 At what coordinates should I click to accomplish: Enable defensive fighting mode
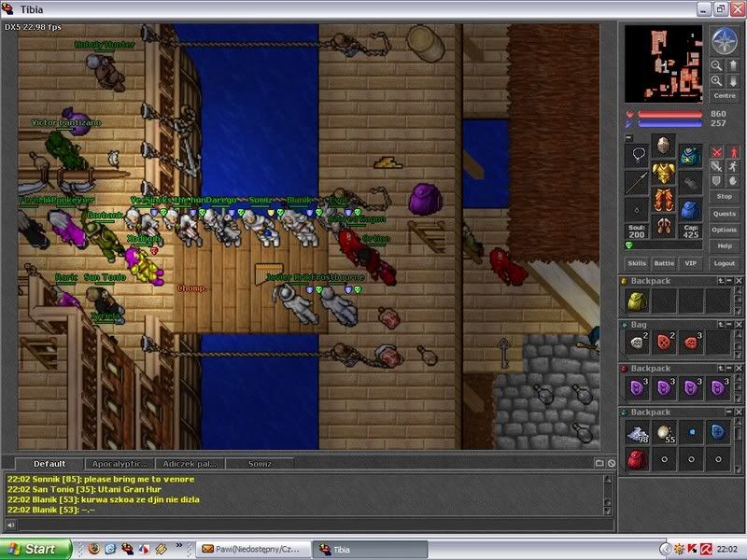(x=716, y=181)
